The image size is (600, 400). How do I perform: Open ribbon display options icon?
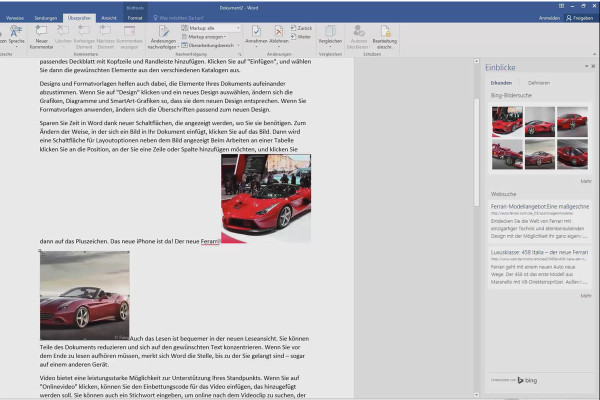[x=561, y=6]
